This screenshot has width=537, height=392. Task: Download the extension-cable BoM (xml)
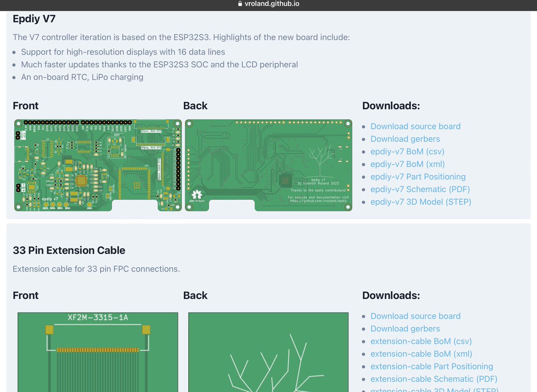[x=421, y=354]
